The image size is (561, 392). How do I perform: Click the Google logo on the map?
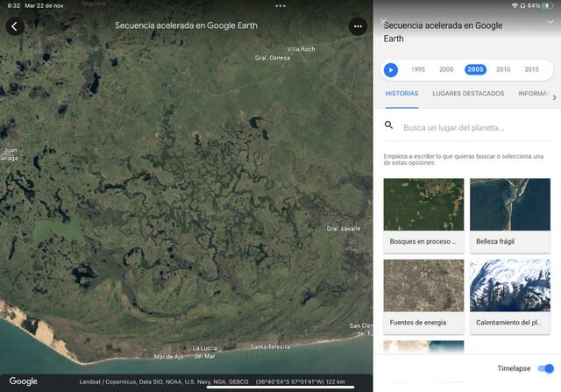point(24,381)
